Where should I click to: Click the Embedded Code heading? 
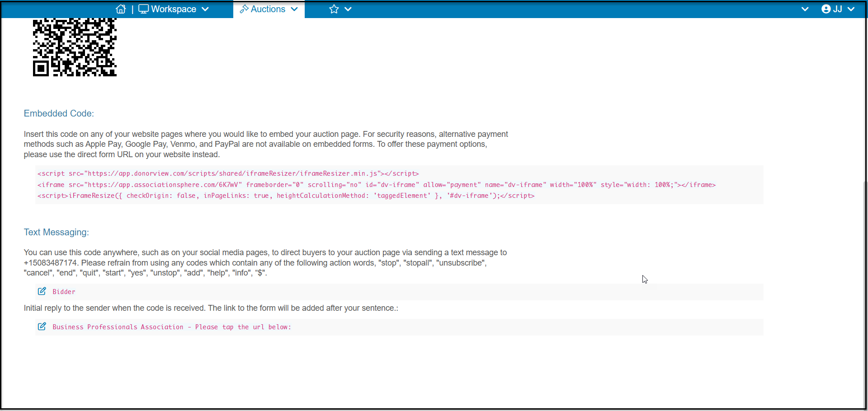59,113
